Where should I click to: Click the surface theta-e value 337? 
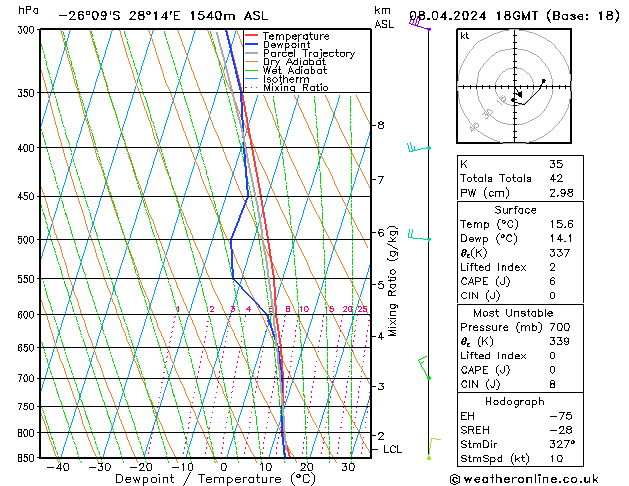pyautogui.click(x=560, y=253)
